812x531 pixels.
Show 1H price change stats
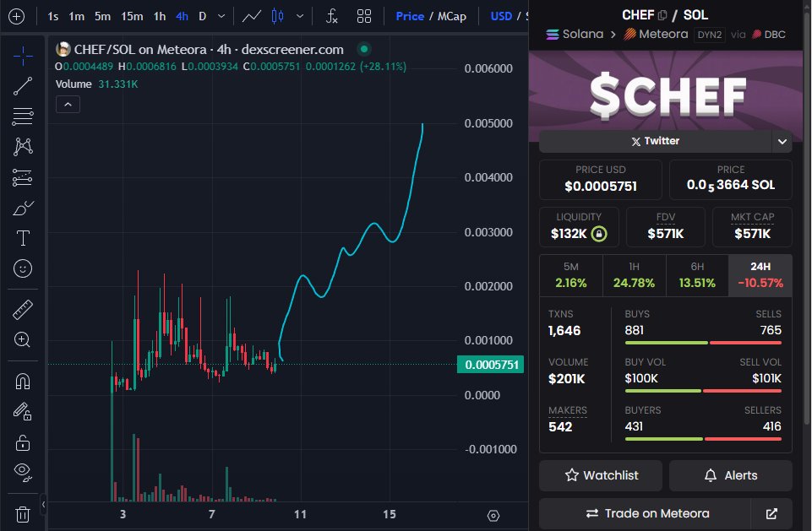[x=634, y=275]
